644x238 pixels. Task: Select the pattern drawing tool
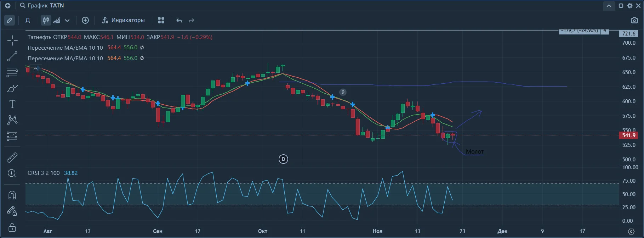click(x=12, y=120)
